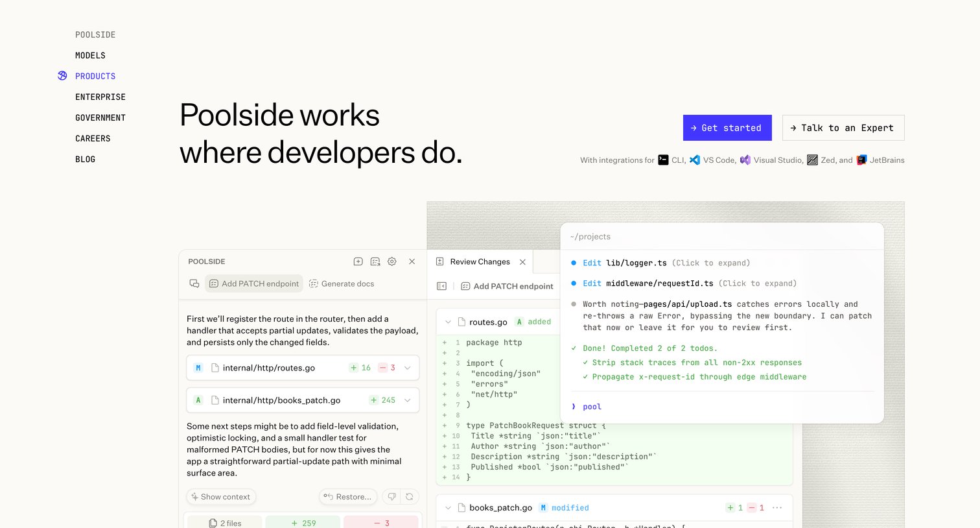
Task: Click the Show context button
Action: pos(221,497)
